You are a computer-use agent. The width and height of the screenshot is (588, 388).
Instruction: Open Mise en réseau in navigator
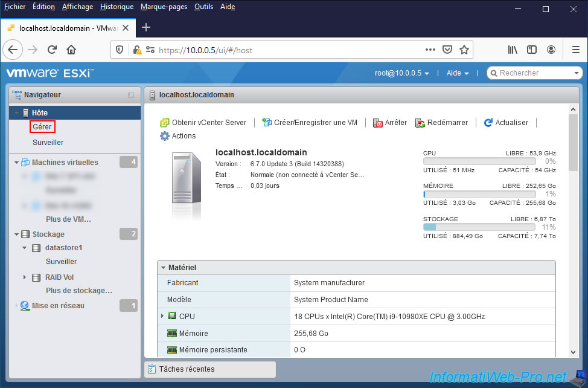(x=58, y=306)
